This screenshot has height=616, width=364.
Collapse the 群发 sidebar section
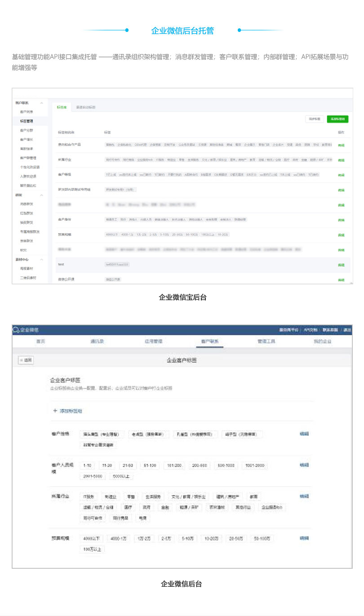point(42,195)
